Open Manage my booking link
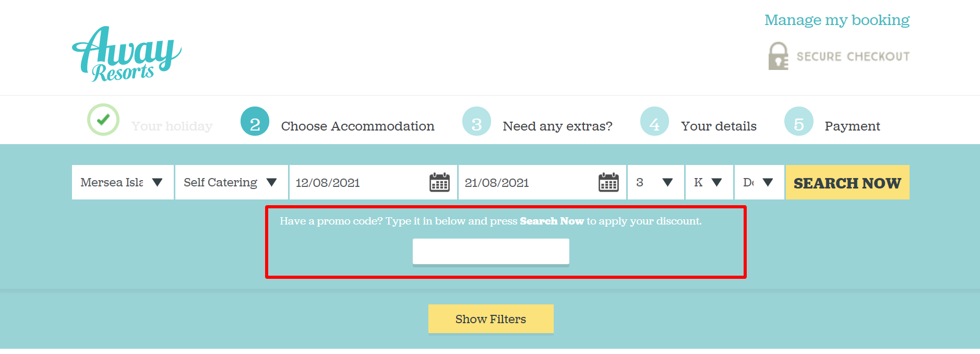The image size is (980, 354). [x=837, y=20]
